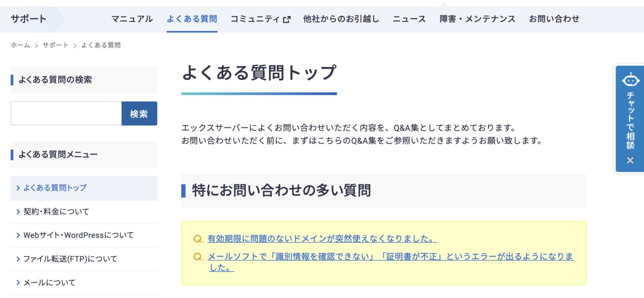
Task: Click the external link icon beside コミュニティ
Action: click(x=287, y=18)
